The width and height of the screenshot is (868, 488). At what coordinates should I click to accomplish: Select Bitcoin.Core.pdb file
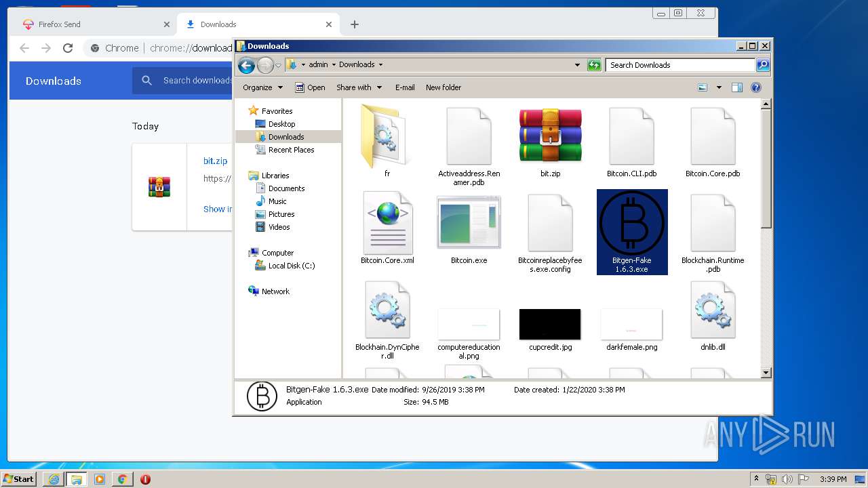(713, 141)
